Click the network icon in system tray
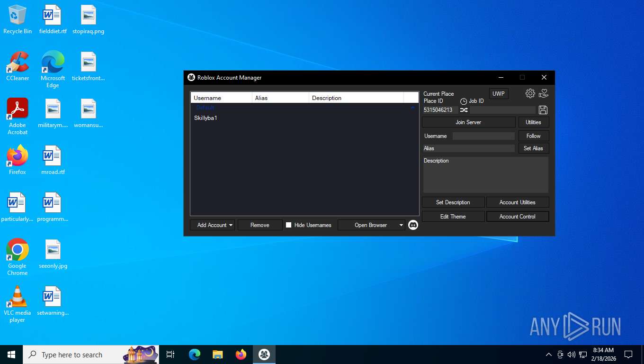 coord(583,355)
